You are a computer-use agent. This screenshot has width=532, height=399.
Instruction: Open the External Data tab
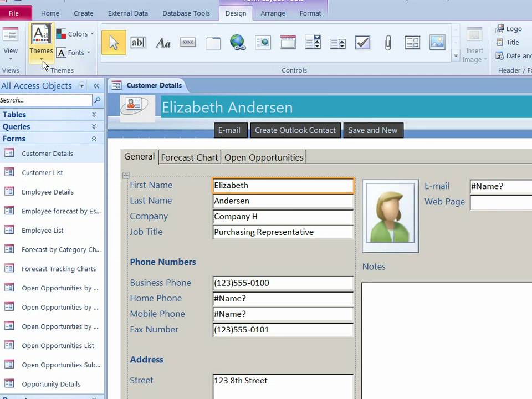pyautogui.click(x=128, y=13)
